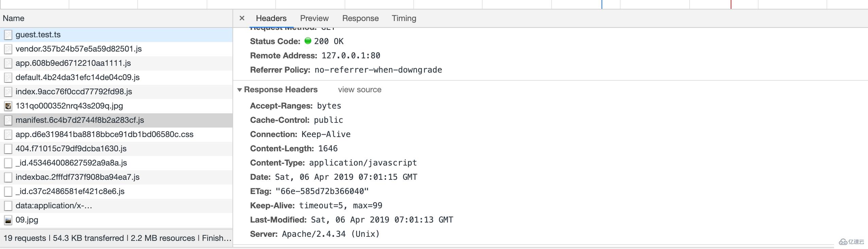This screenshot has height=249, width=868.
Task: Click the red load event marker in timeline
Action: click(731, 4)
